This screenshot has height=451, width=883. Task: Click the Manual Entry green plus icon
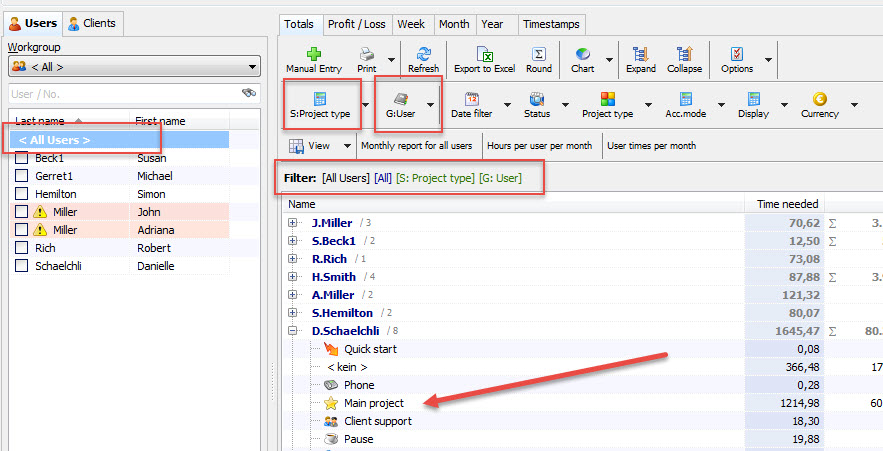pos(314,54)
